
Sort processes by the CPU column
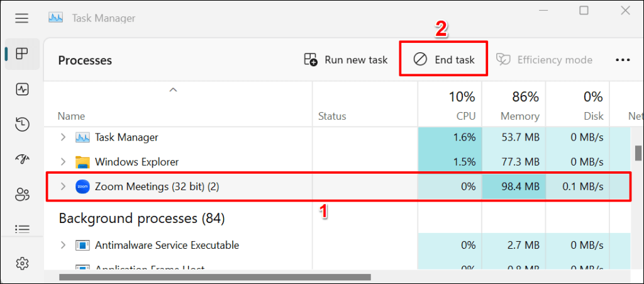pos(465,116)
